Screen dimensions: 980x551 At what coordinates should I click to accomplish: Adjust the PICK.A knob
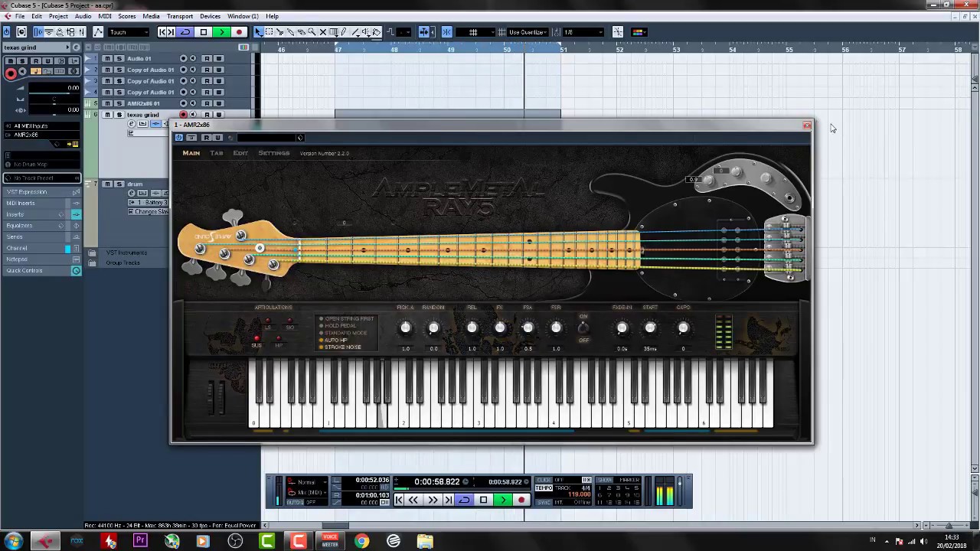click(406, 328)
